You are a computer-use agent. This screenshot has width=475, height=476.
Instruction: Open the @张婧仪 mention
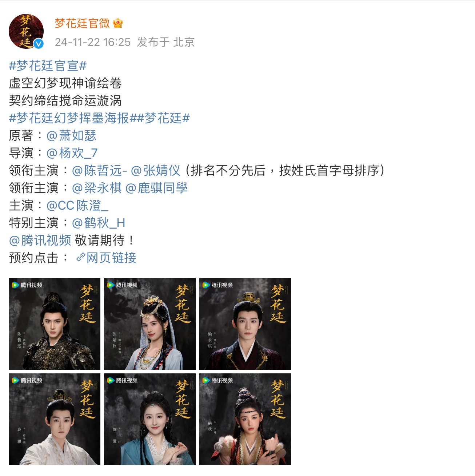point(156,171)
